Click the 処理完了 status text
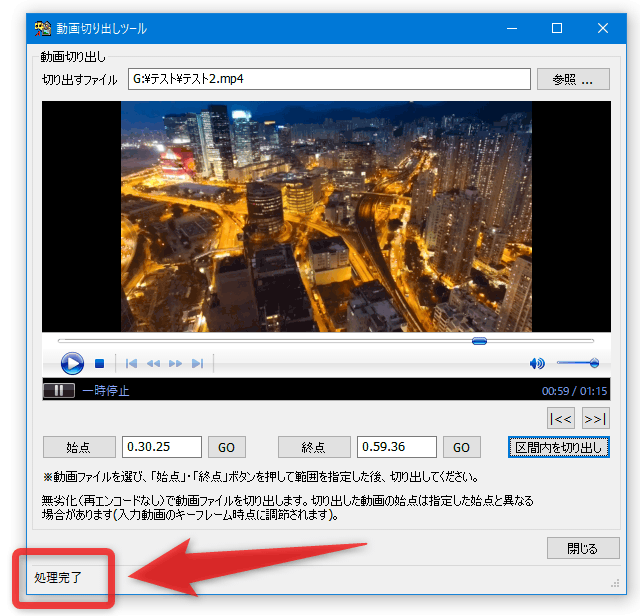Screen dimensions: 640x616 coord(58,578)
